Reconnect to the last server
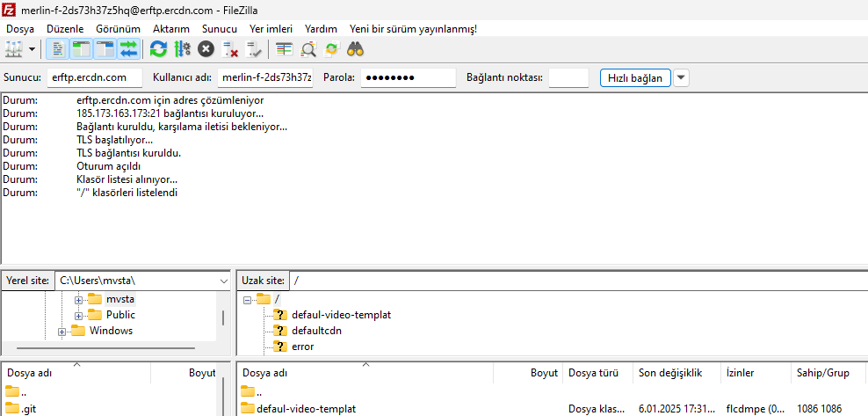 pyautogui.click(x=254, y=49)
